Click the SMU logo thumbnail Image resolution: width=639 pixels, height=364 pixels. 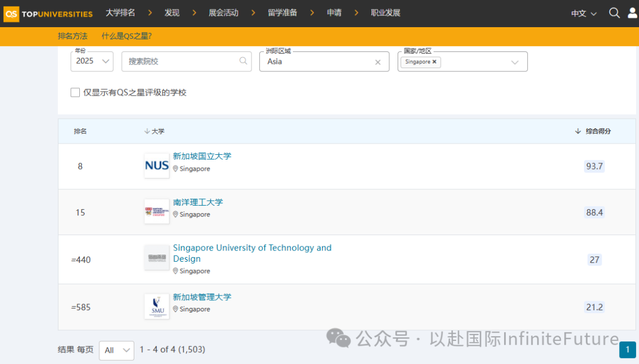[x=157, y=306]
